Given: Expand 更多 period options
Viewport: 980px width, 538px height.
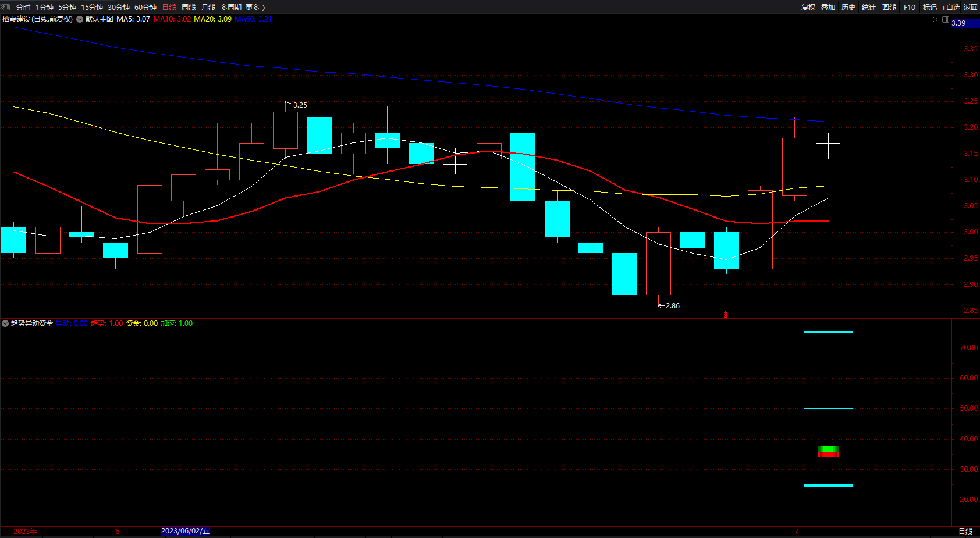Looking at the screenshot, I should point(255,8).
